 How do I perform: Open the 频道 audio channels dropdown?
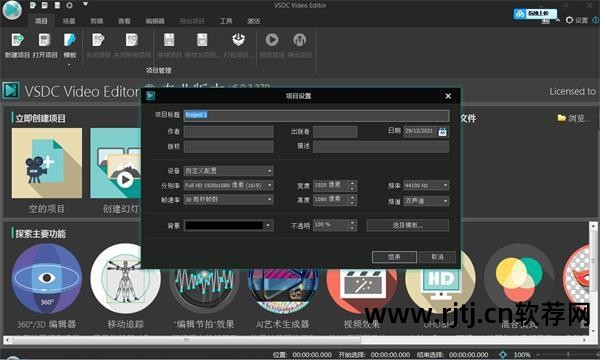click(x=426, y=201)
